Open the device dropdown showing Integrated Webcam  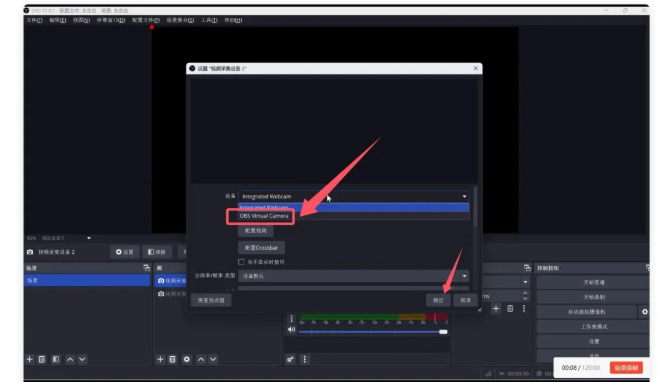(x=353, y=196)
